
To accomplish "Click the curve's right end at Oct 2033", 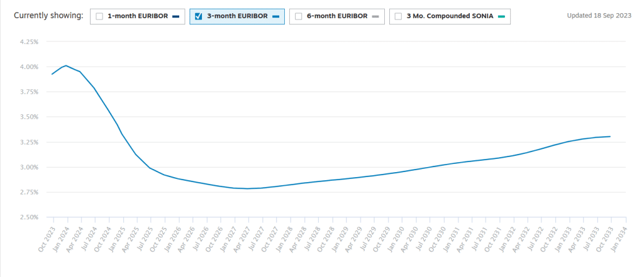I will tap(610, 136).
